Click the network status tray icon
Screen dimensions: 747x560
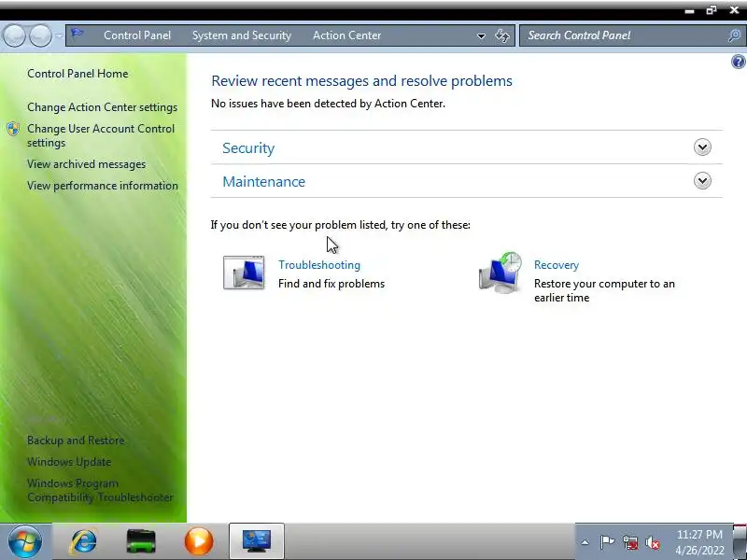[x=630, y=542]
